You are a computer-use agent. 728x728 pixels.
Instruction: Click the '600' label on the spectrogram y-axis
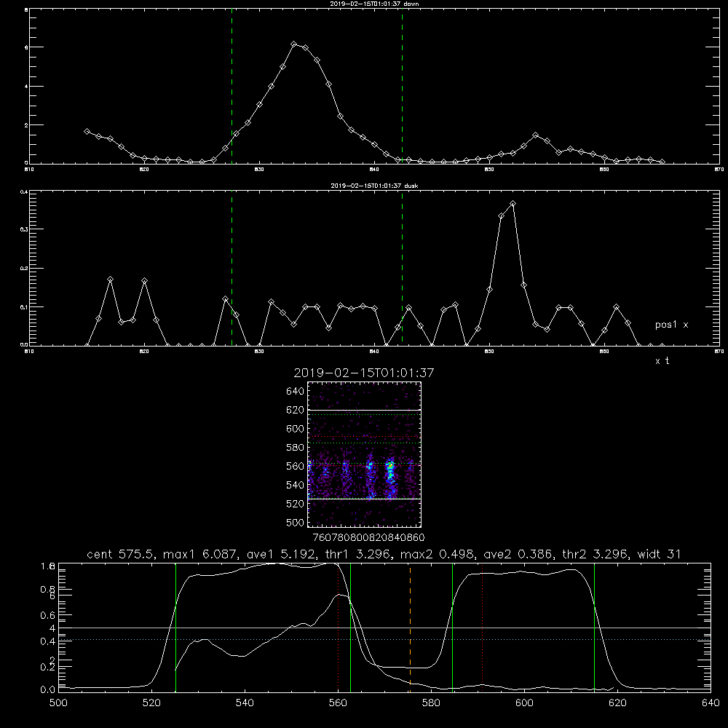[x=296, y=429]
